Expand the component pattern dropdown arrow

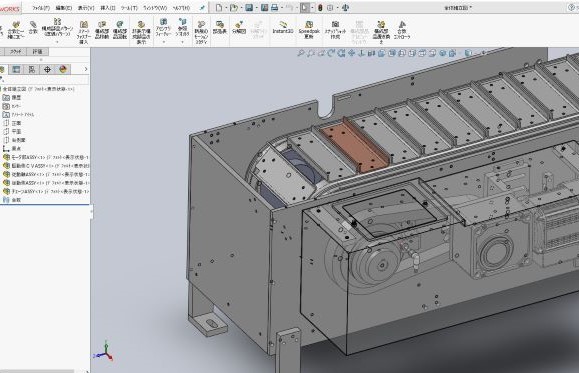(57, 41)
